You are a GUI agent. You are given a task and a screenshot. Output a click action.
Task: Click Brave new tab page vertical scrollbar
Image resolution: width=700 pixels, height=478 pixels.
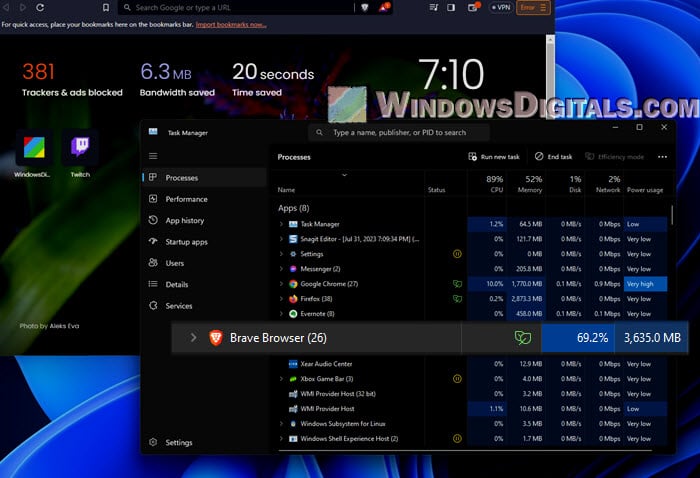point(550,76)
